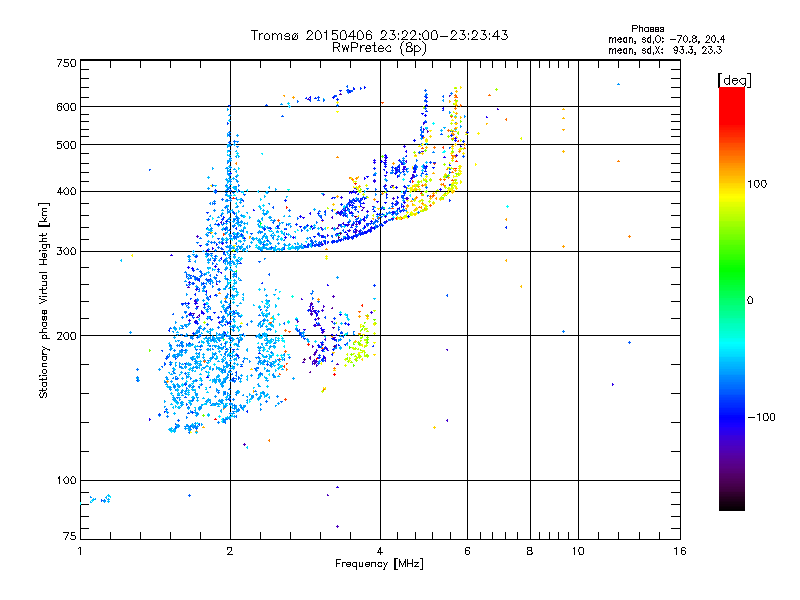Click the x-axis '1' tick label
The width and height of the screenshot is (800, 600).
80,551
